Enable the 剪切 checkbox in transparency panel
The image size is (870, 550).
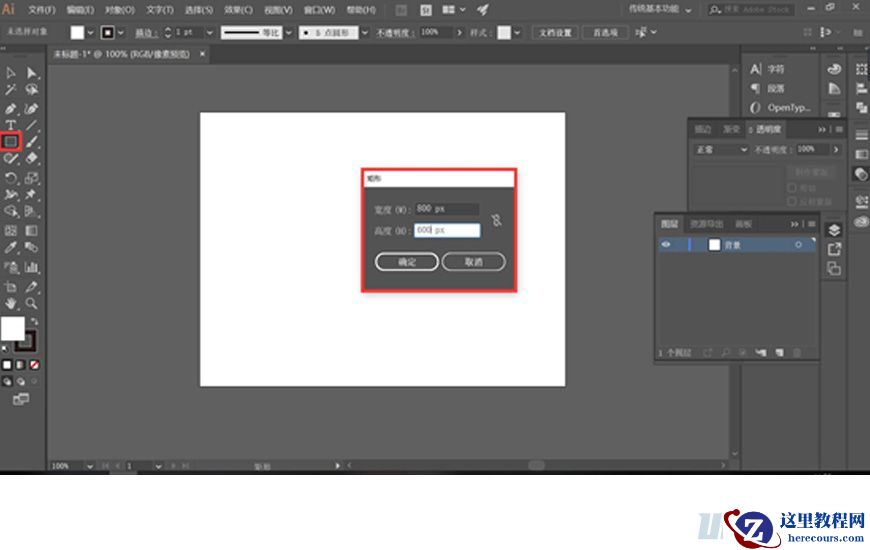[x=792, y=187]
